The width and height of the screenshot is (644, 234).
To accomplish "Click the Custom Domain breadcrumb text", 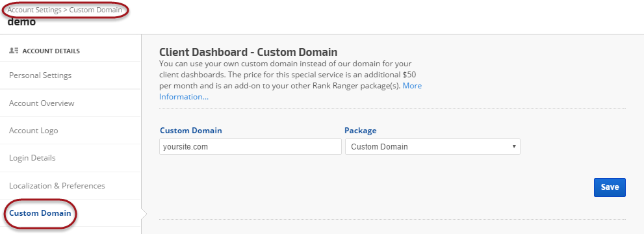I will point(96,10).
